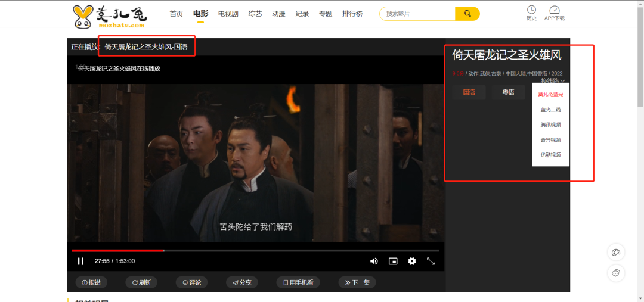The height and width of the screenshot is (302, 644).
Task: Open the 排行榜 rankings nav item
Action: click(352, 14)
